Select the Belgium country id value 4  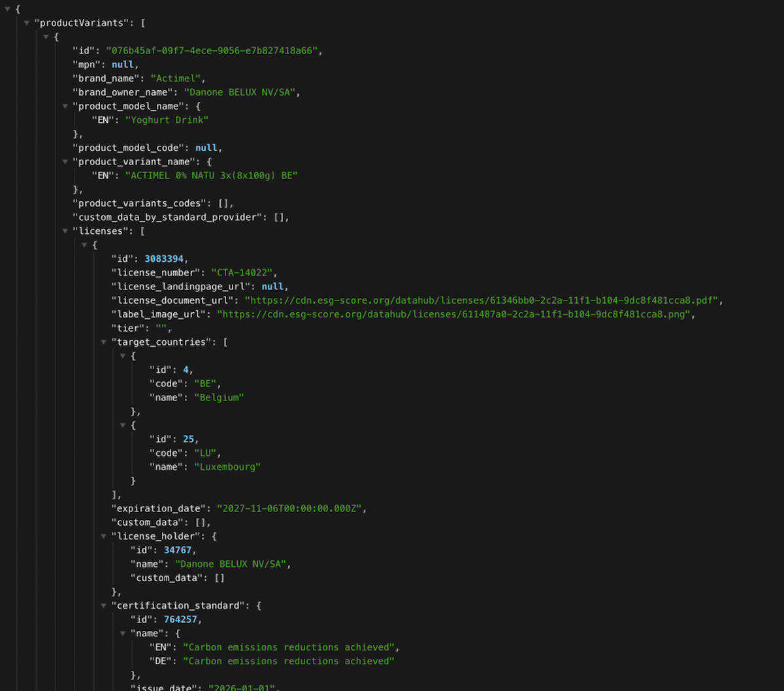[x=186, y=370]
